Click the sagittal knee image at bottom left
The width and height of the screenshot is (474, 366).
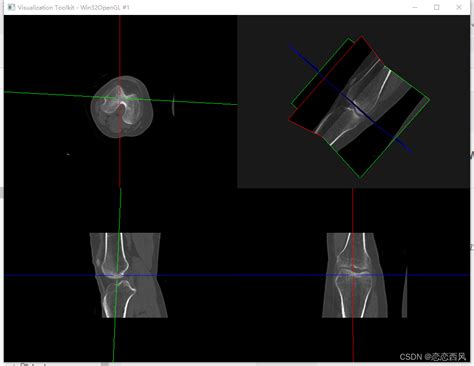[x=129, y=275]
